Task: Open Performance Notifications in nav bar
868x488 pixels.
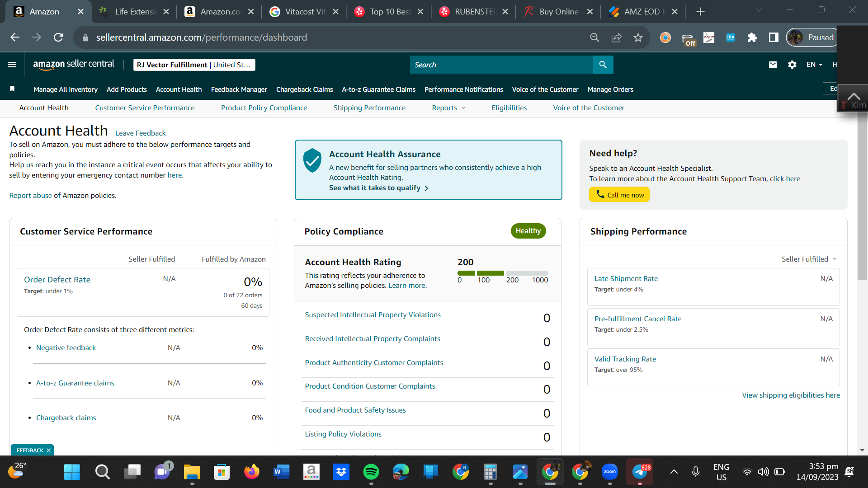Action: [x=464, y=89]
